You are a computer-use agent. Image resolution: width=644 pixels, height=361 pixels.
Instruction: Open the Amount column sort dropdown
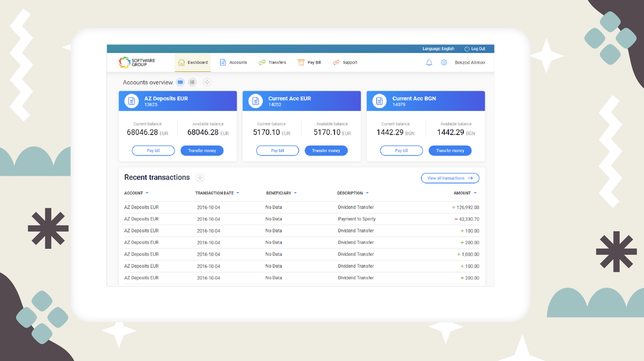pyautogui.click(x=475, y=193)
